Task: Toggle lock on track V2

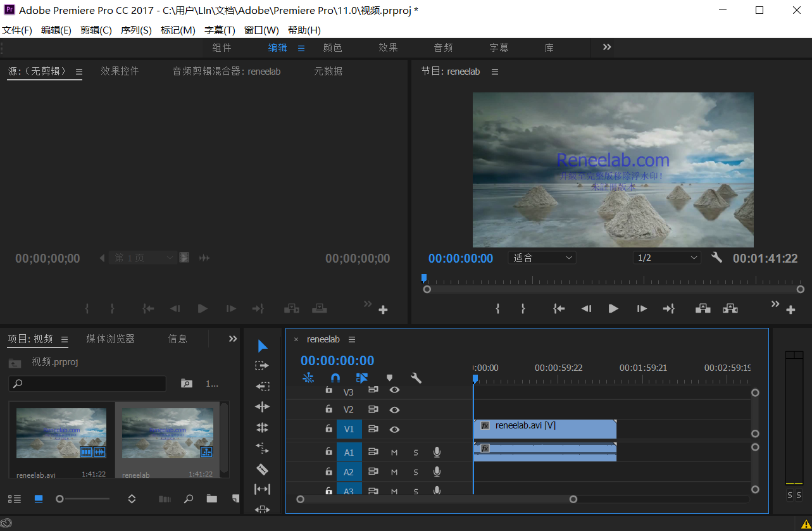Action: pos(328,409)
